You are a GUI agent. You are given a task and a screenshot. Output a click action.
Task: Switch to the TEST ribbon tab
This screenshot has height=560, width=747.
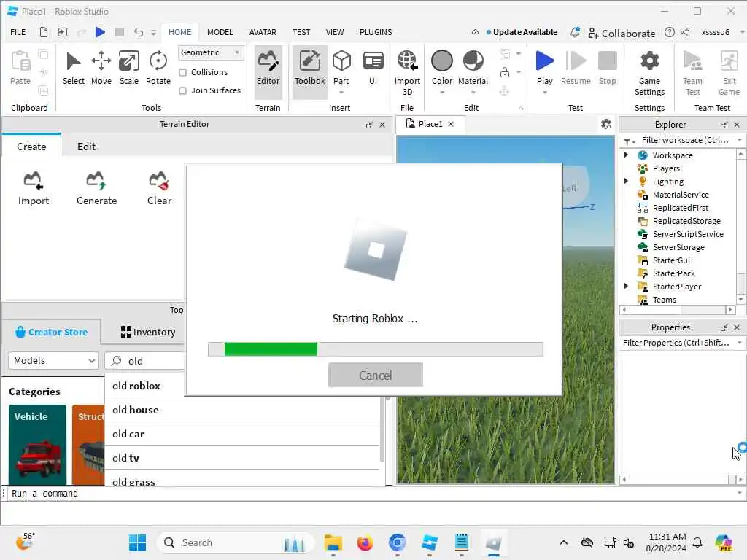pos(301,32)
